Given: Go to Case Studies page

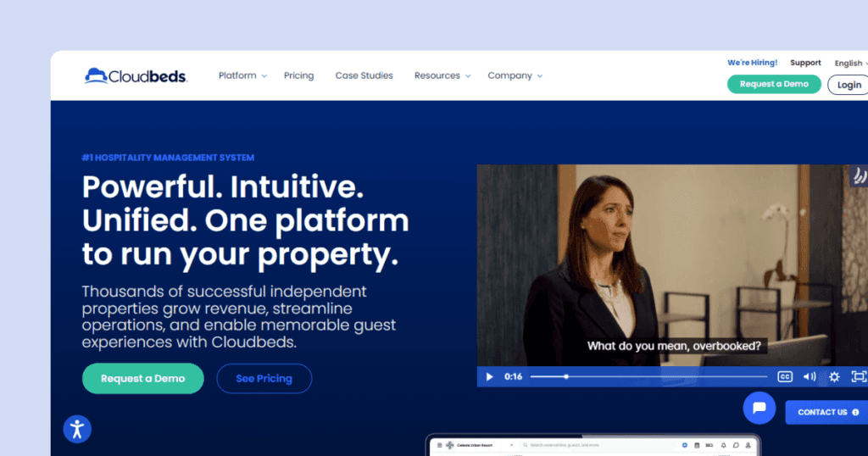Looking at the screenshot, I should point(364,75).
